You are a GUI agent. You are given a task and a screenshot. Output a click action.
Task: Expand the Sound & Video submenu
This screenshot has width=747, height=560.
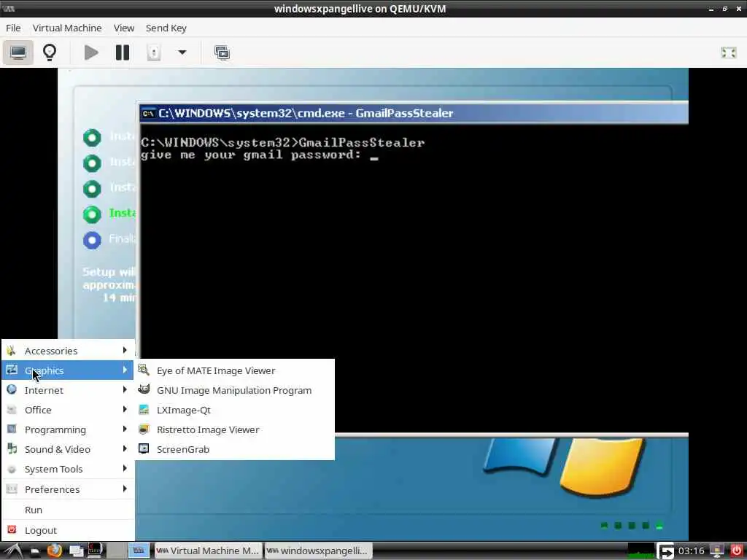click(68, 449)
